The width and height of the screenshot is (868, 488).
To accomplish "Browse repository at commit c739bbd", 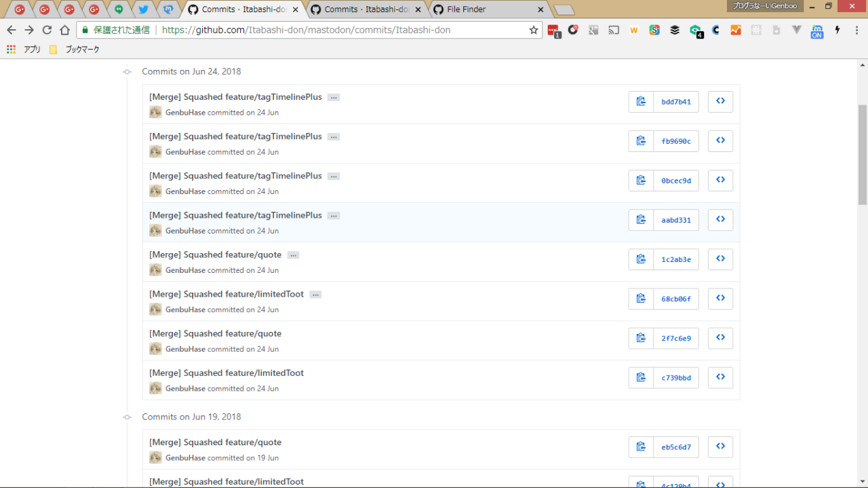I will (720, 377).
